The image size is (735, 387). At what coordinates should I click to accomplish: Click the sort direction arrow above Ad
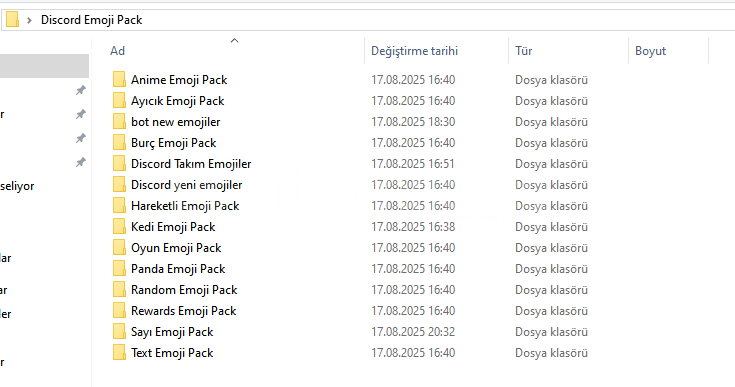(x=234, y=41)
